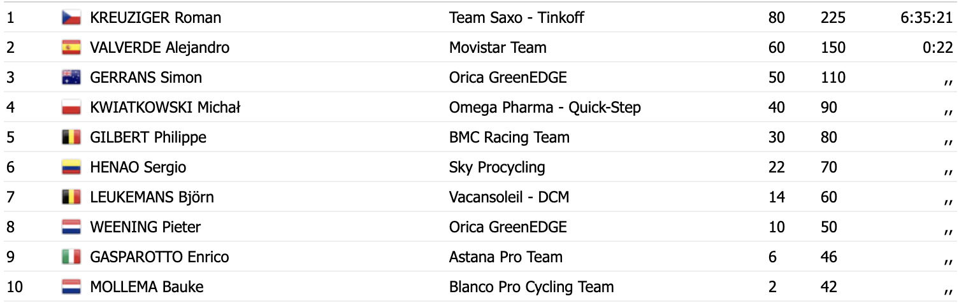Open rider page for KREUZIGER Roman
The width and height of the screenshot is (980, 303).
155,18
